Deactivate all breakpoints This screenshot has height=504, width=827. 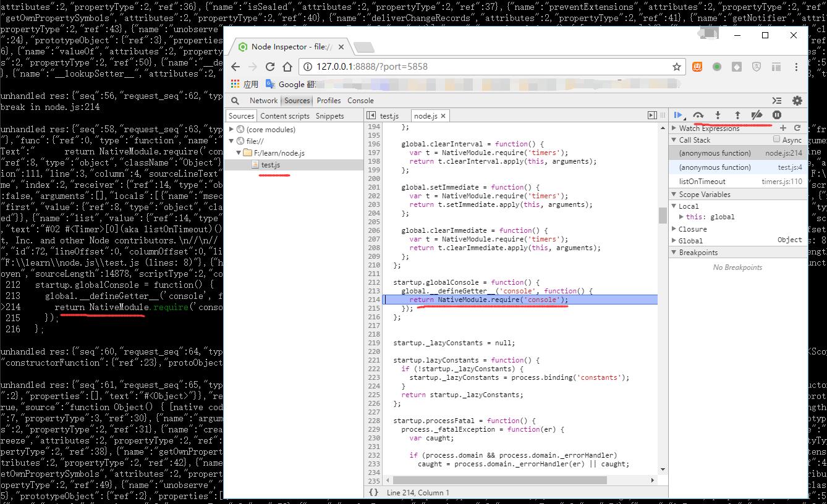coord(757,115)
